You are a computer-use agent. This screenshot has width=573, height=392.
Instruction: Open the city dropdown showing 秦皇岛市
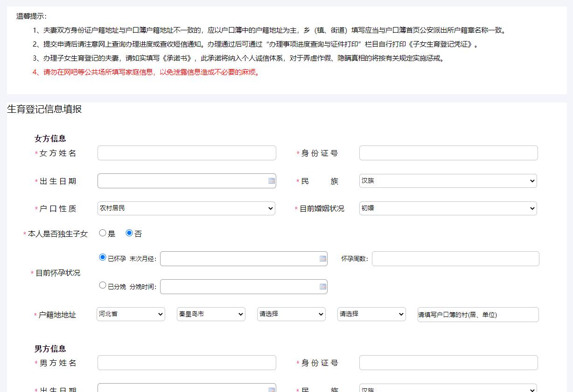pyautogui.click(x=211, y=314)
